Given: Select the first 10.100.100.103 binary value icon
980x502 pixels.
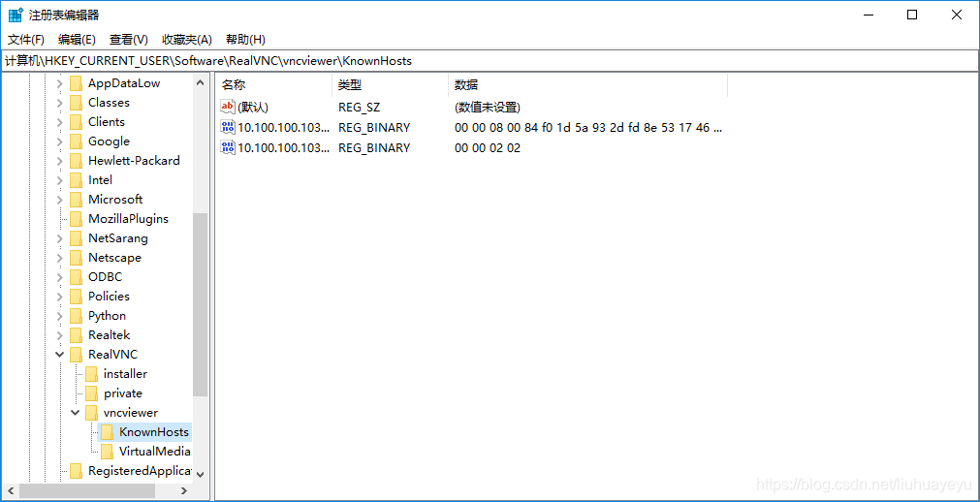Looking at the screenshot, I should coord(228,127).
